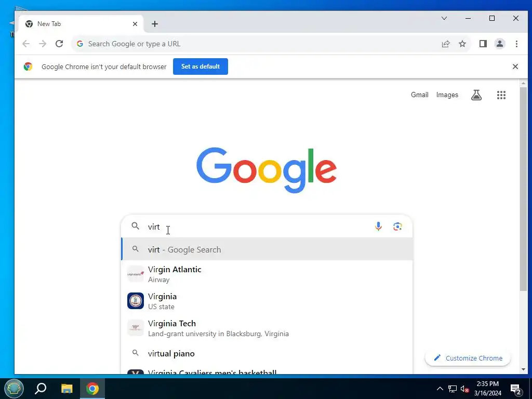Click the share page icon in address bar
This screenshot has width=532, height=399.
click(x=445, y=44)
